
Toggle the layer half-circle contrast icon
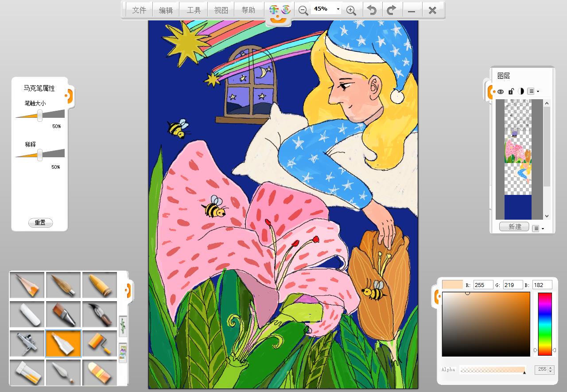pos(521,91)
